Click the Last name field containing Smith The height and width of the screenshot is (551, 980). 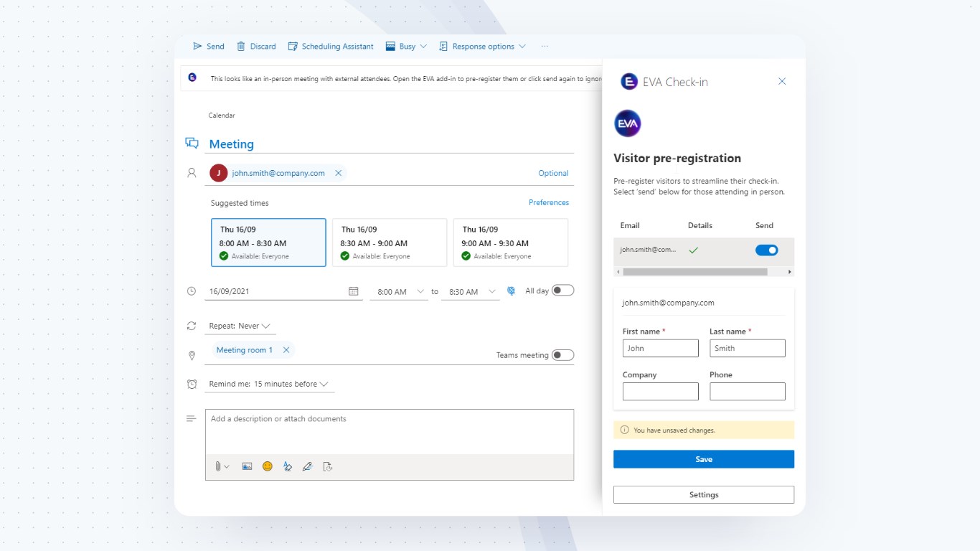[x=748, y=348]
